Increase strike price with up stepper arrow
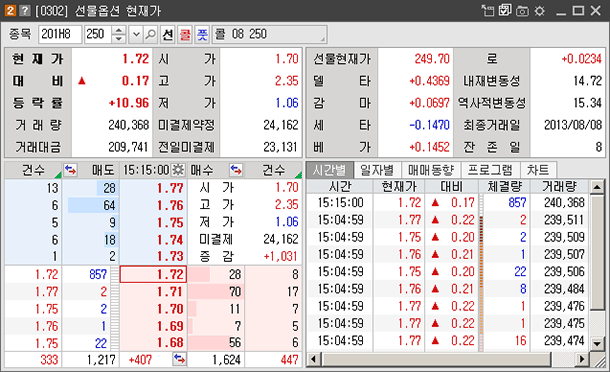610x372 pixels. tap(119, 31)
